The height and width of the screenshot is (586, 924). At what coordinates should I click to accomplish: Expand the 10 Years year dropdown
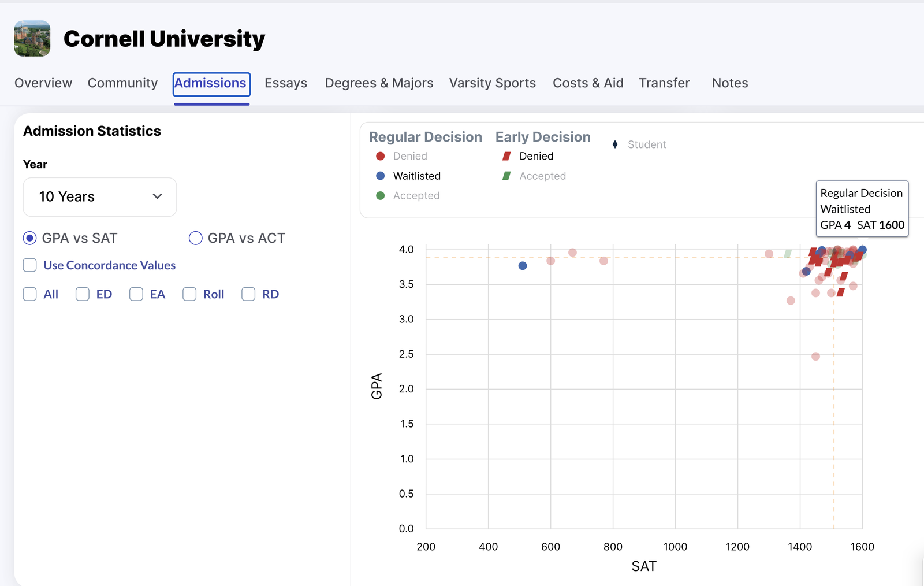click(x=100, y=197)
